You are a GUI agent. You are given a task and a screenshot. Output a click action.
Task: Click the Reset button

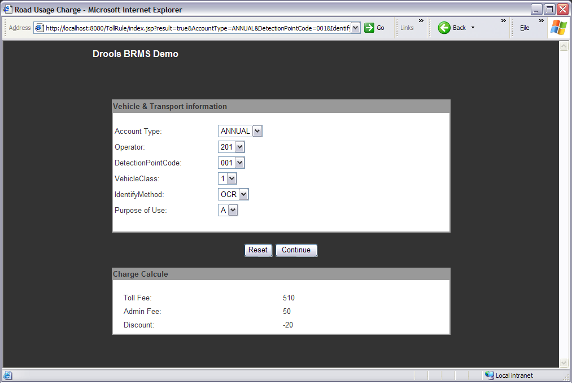coord(258,250)
